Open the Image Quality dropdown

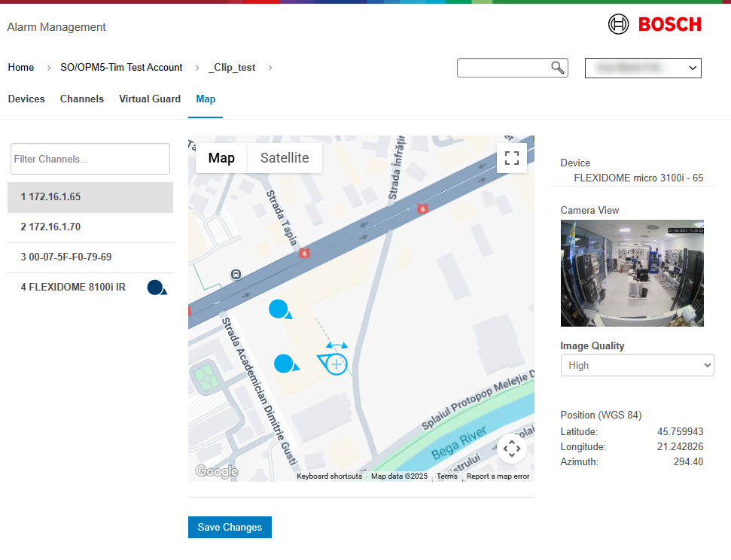[637, 365]
